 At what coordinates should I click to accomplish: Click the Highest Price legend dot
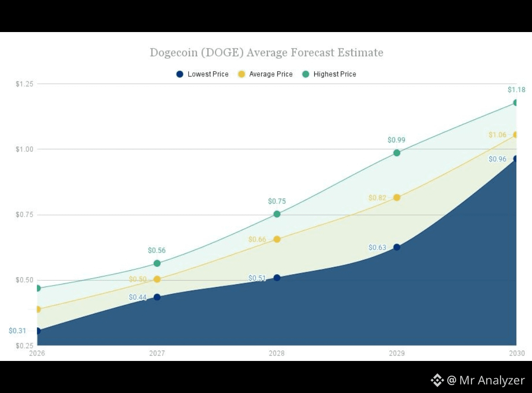point(306,74)
